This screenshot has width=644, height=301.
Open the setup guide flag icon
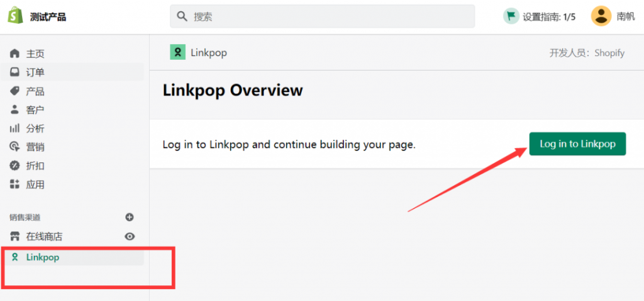click(x=511, y=16)
